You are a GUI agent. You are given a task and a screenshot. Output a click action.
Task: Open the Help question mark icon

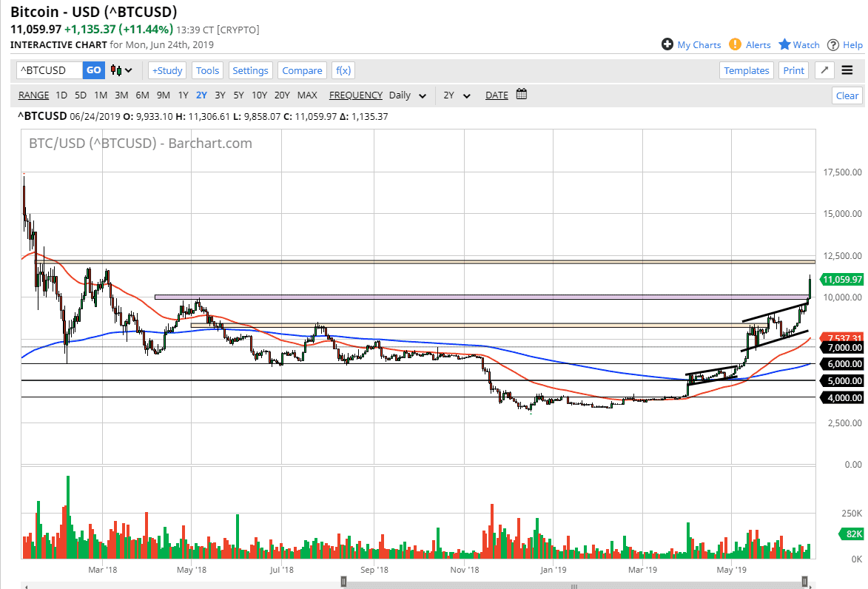(x=833, y=44)
